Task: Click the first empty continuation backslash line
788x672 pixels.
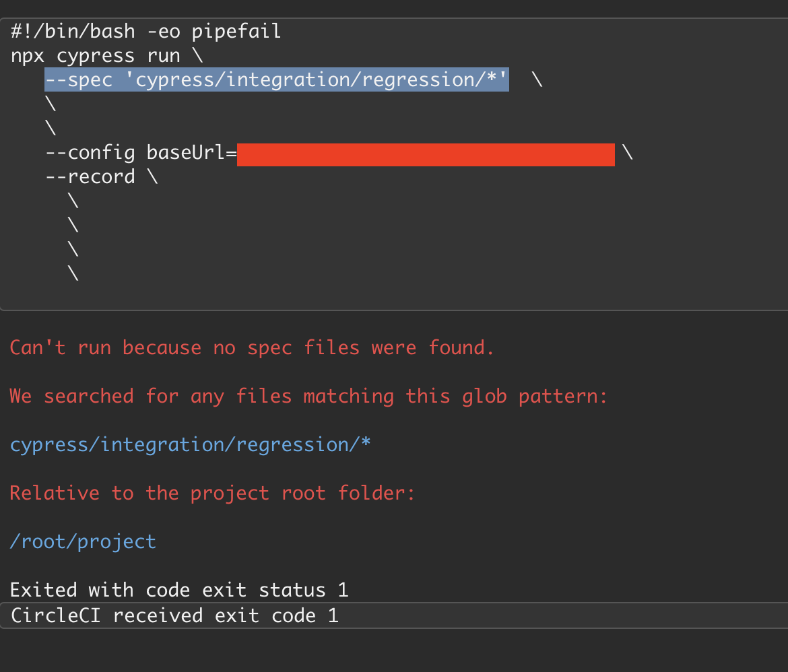Action: pyautogui.click(x=51, y=103)
